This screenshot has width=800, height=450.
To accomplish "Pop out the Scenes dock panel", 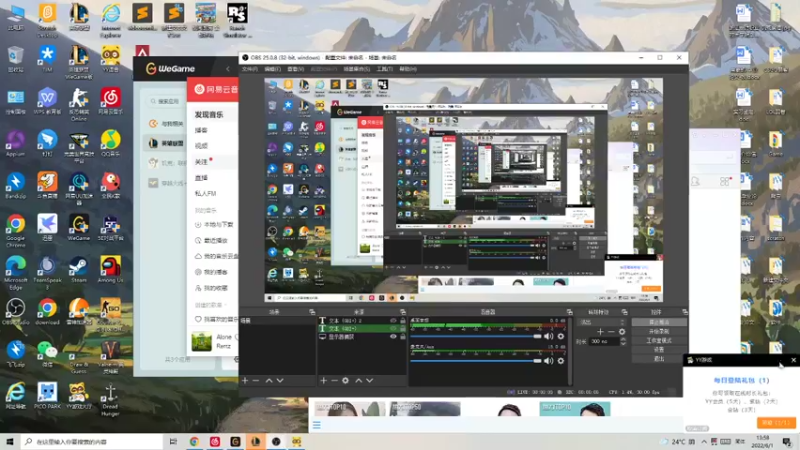I will click(312, 312).
